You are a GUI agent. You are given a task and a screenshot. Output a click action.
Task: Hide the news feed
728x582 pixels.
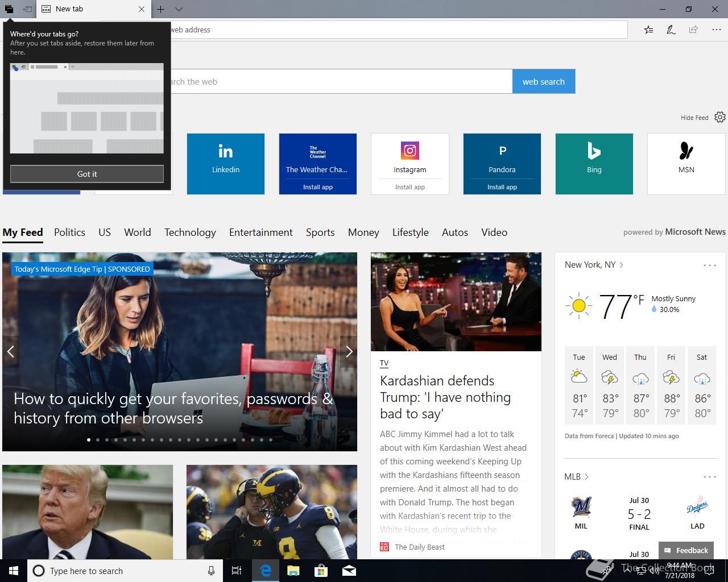[694, 118]
